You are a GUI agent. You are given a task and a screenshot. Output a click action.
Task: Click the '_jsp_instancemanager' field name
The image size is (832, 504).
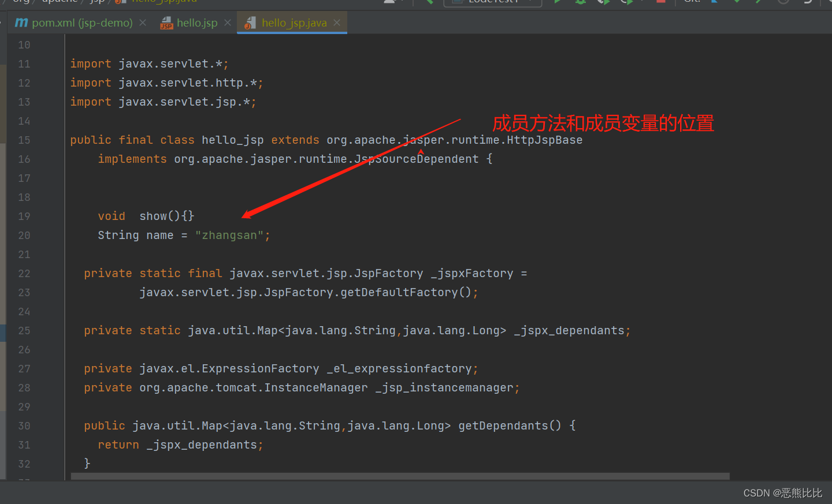444,388
